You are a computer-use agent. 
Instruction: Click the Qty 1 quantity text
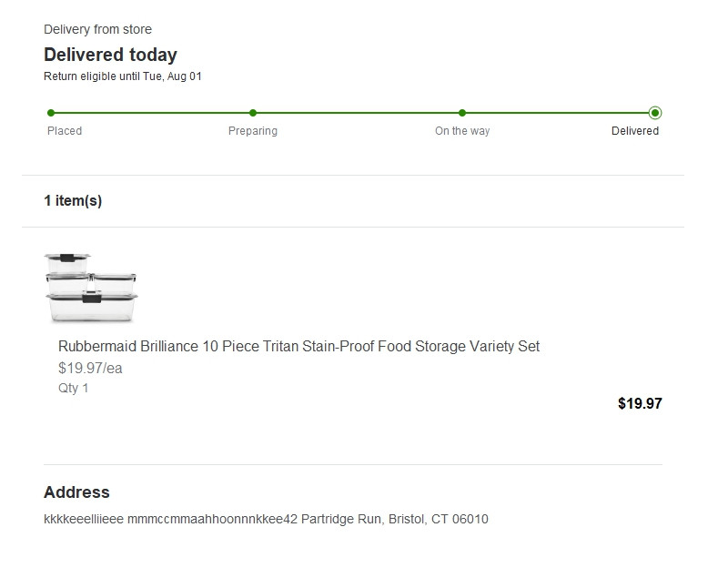(x=73, y=388)
